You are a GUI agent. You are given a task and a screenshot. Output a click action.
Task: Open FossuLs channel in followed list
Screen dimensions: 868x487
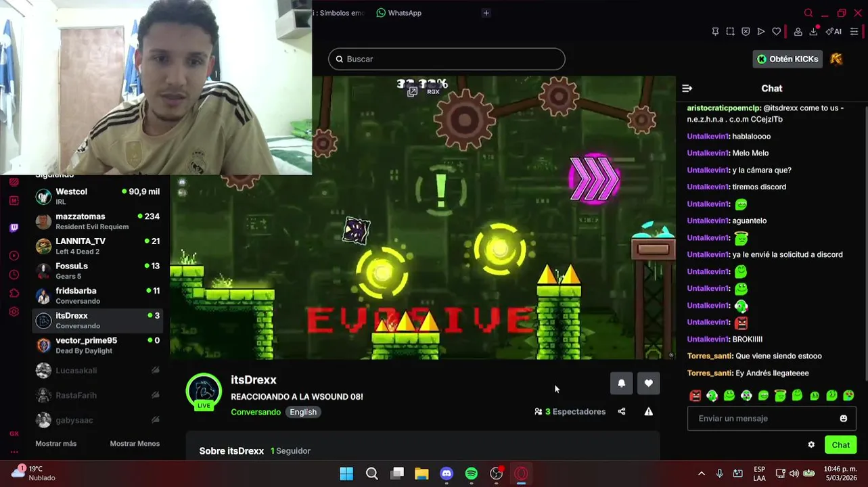[97, 271]
